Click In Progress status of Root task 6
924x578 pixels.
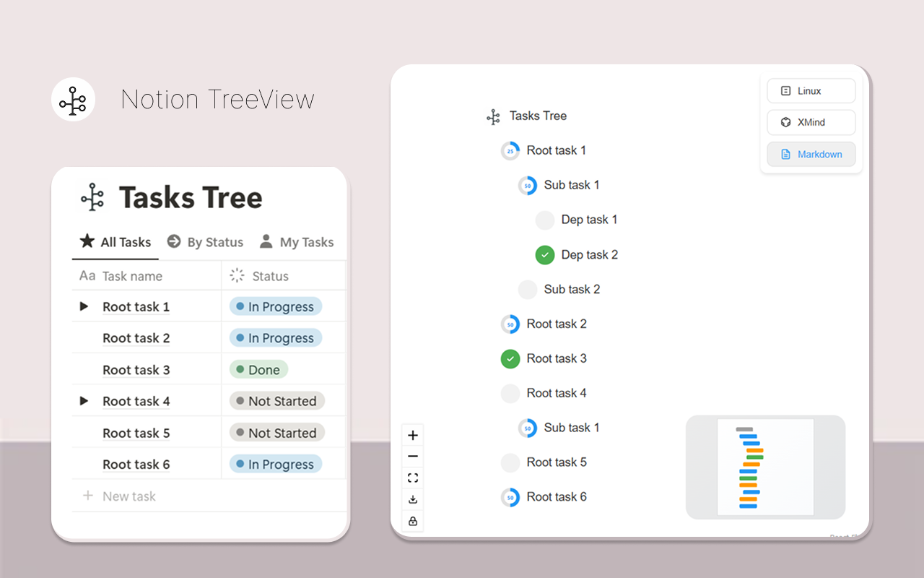click(x=276, y=465)
